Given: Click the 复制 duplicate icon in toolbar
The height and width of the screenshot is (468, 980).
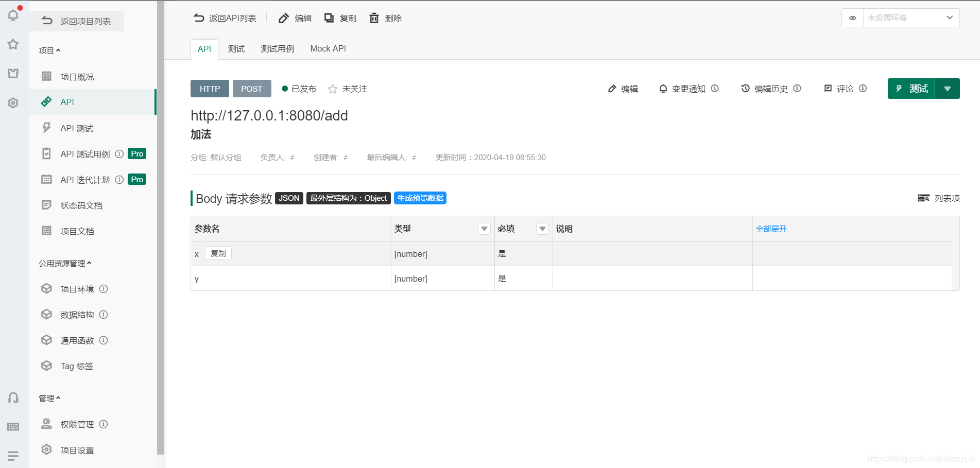Looking at the screenshot, I should (x=329, y=18).
